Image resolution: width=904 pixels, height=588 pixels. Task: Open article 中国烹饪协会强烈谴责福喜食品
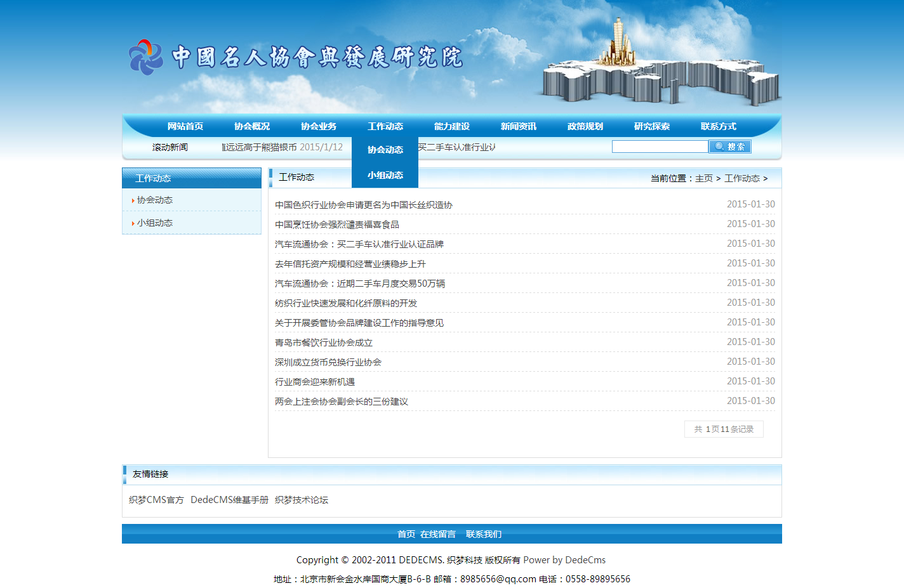coord(337,225)
